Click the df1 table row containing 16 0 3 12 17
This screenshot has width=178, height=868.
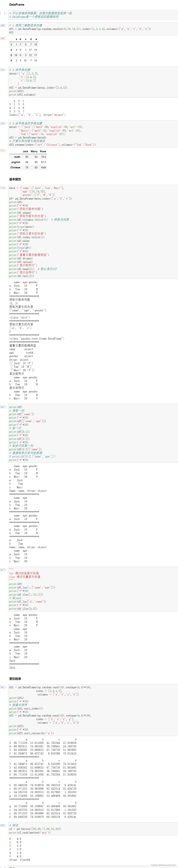coord(23,55)
